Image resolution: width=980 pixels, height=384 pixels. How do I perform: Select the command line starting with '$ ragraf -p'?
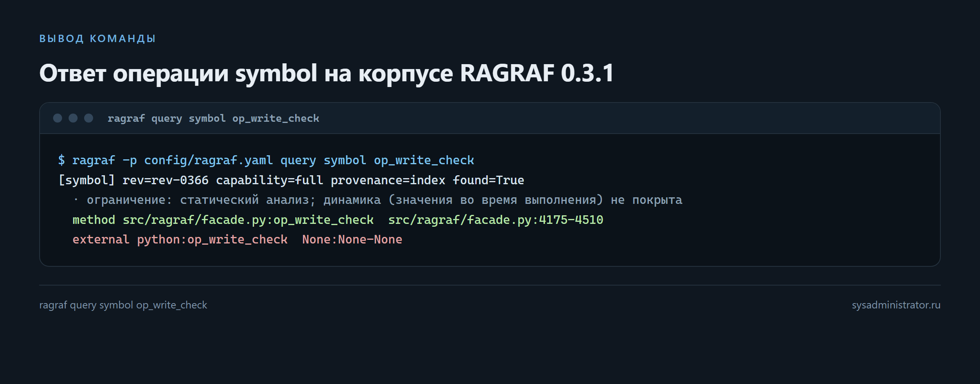[x=266, y=160]
